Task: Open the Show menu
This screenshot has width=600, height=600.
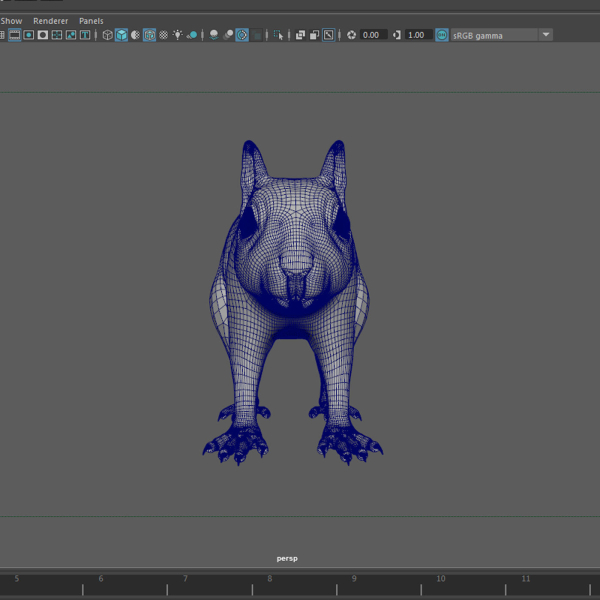Action: coord(11,21)
